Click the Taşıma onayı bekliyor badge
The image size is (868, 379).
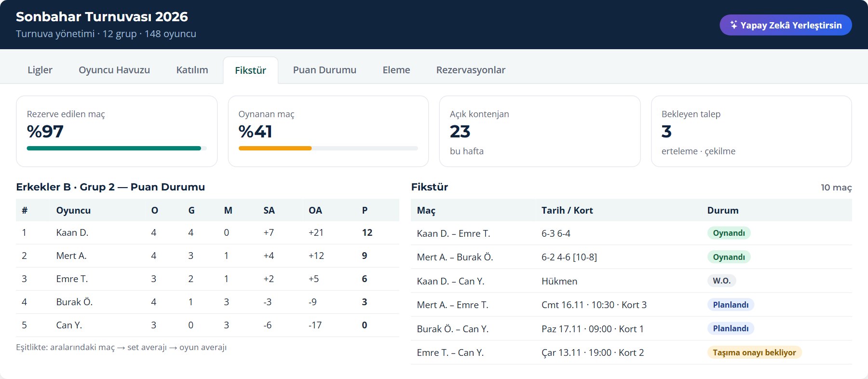754,352
